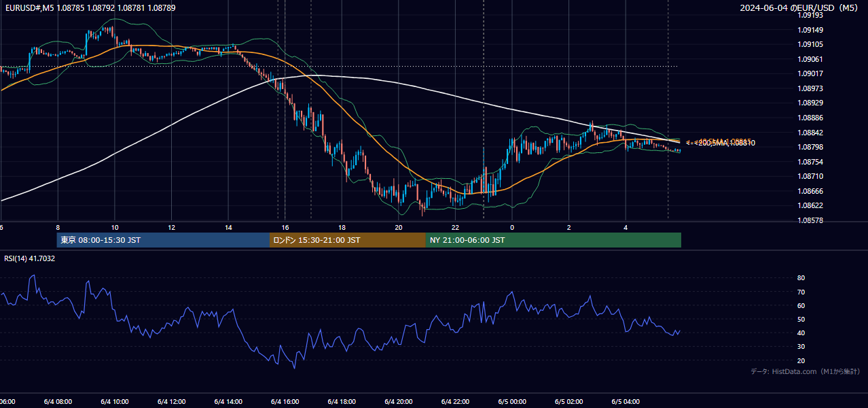Image resolution: width=868 pixels, height=408 pixels.
Task: Click hour tick 12 under the price chart
Action: pos(171,227)
